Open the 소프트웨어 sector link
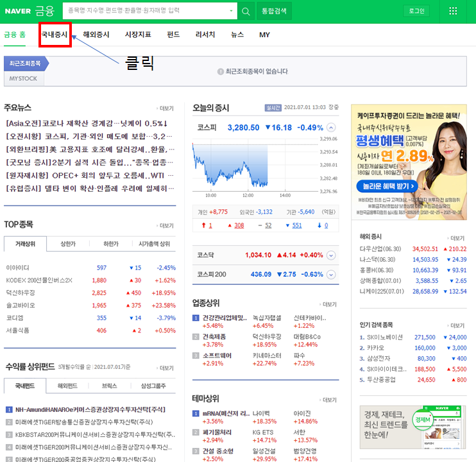This screenshot has width=476, height=462. (217, 355)
